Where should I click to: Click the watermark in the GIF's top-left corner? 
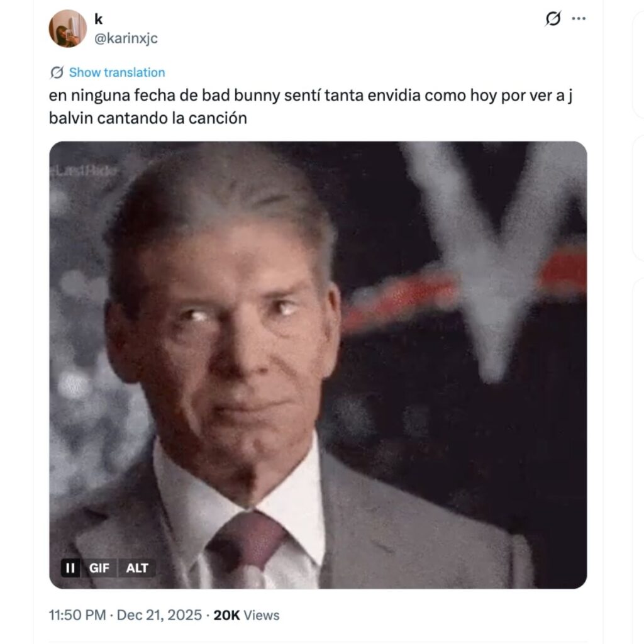(84, 170)
